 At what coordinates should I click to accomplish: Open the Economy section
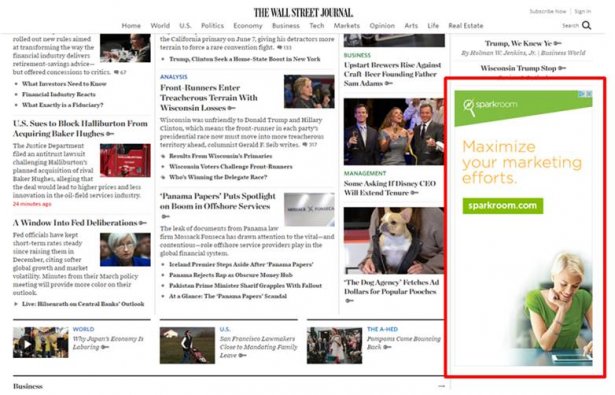click(247, 25)
